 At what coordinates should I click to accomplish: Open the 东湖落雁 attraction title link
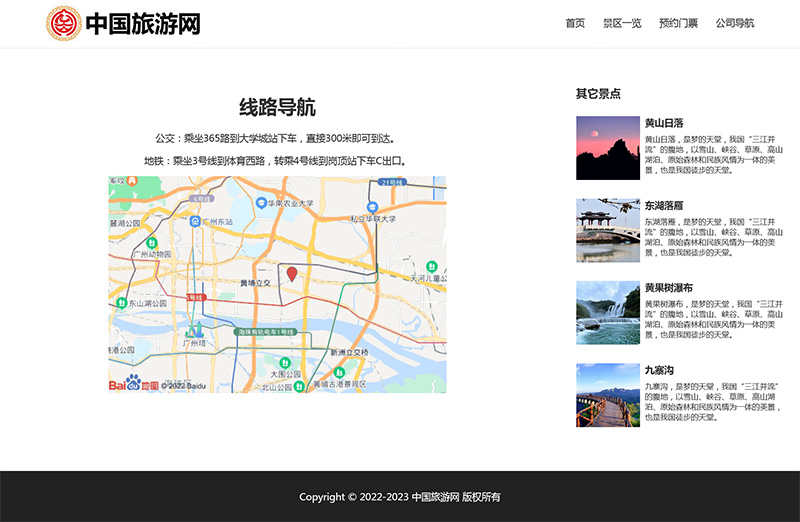[664, 205]
